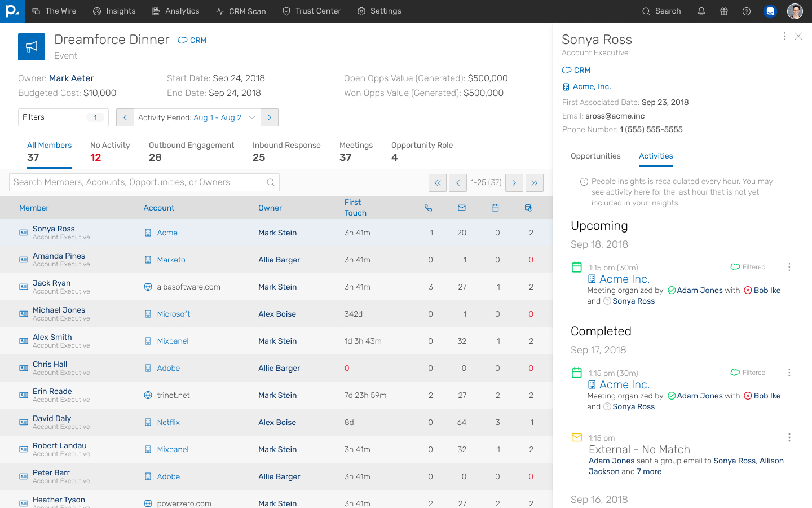Select the Jack Ryan member row
812x508 pixels.
[x=276, y=287]
